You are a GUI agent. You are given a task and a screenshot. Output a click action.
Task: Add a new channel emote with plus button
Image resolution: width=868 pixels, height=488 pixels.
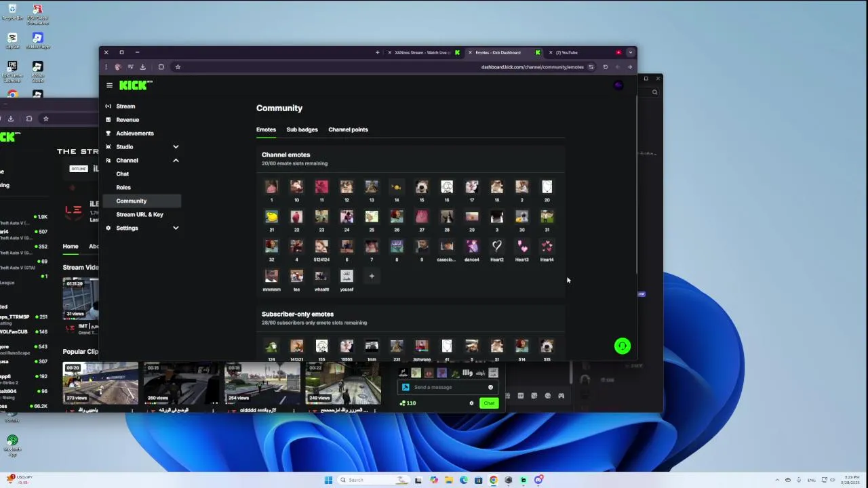pos(372,277)
